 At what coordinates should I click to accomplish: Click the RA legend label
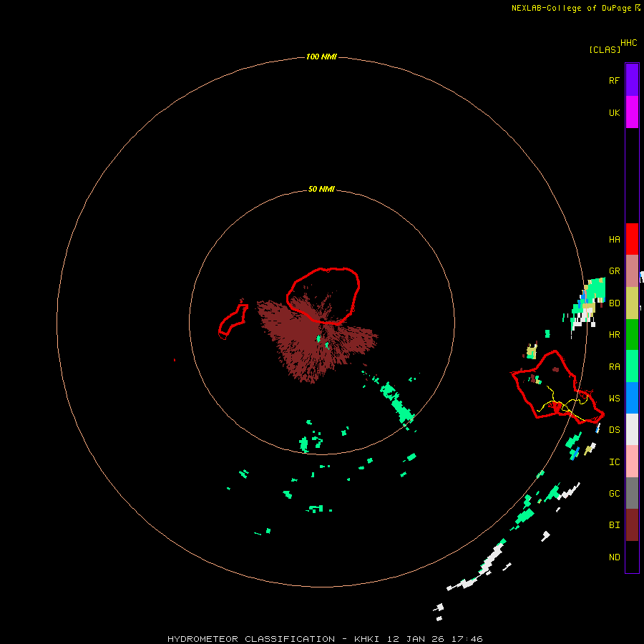coord(614,366)
